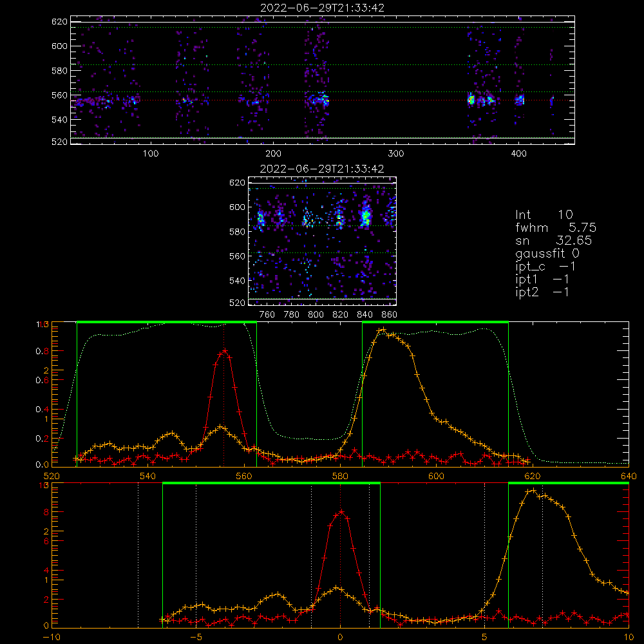The width and height of the screenshot is (644, 644).
Task: Click the '200' x-axis tick label of top image
Action: click(273, 154)
